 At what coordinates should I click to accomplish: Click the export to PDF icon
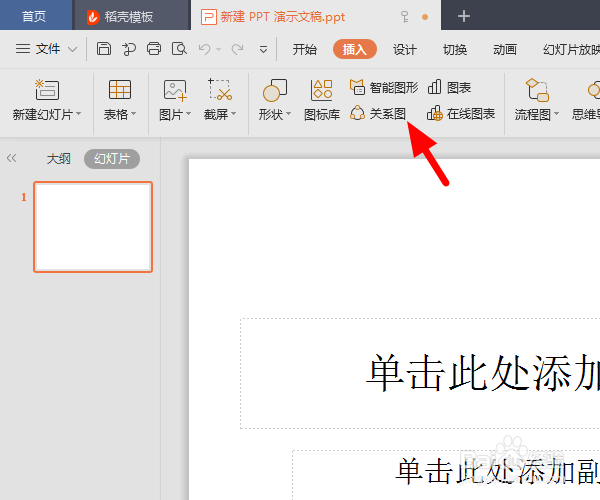coord(129,49)
